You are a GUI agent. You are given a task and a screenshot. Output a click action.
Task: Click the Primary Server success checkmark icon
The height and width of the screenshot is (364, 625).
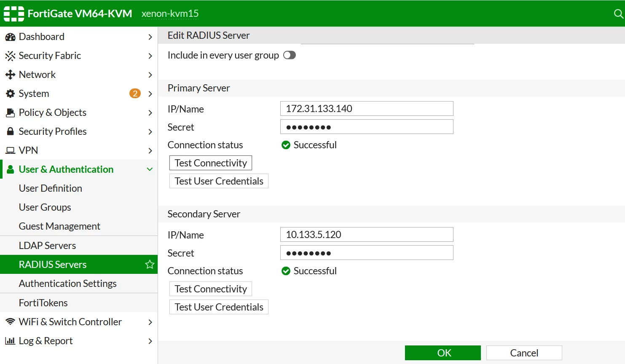click(286, 145)
